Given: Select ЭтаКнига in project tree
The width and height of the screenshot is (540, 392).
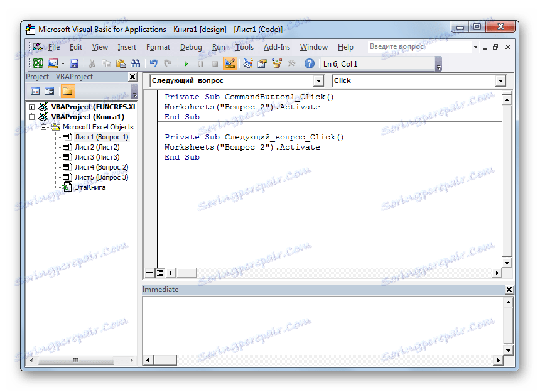Looking at the screenshot, I should [x=90, y=187].
